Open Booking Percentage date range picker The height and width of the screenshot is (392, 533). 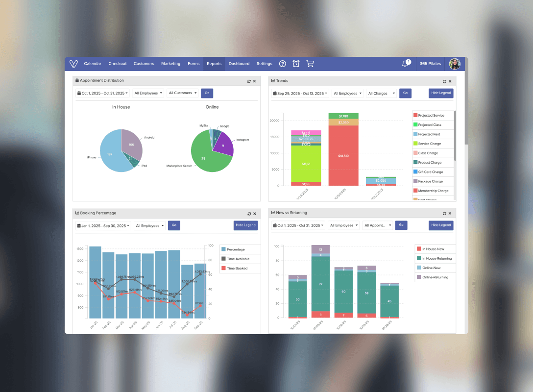[103, 226]
